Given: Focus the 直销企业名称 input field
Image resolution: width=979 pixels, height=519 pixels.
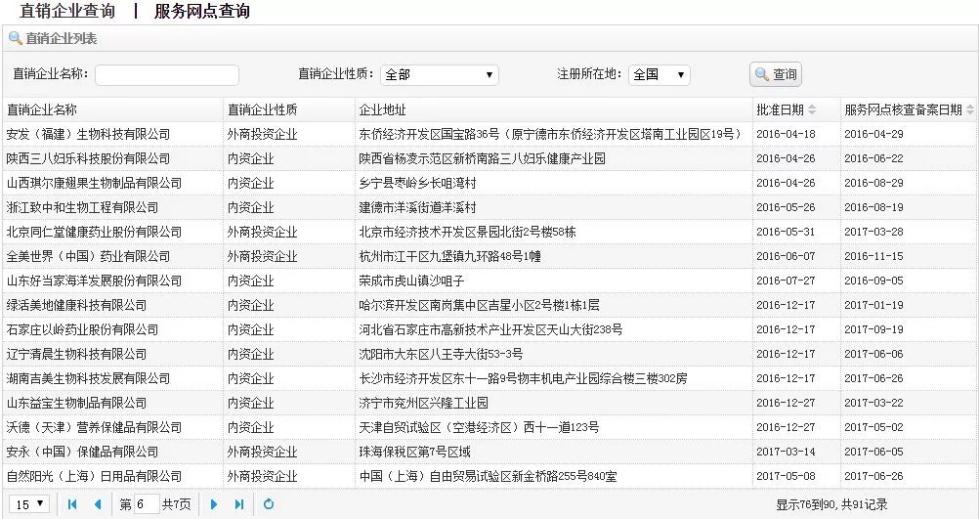Looking at the screenshot, I should click(167, 75).
